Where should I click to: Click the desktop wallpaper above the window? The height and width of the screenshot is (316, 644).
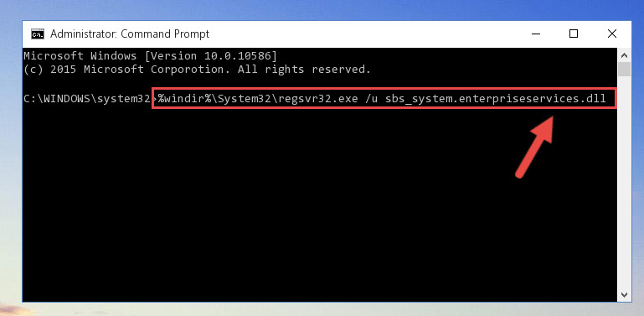point(322,10)
